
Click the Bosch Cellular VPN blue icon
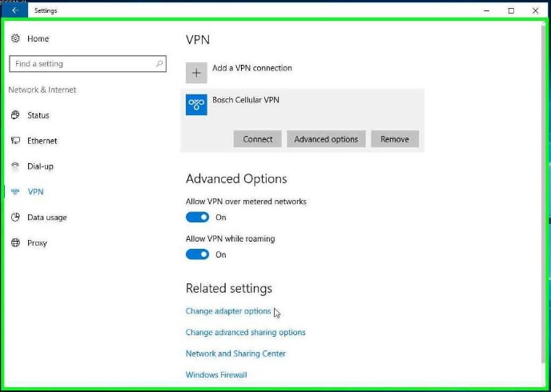click(x=196, y=105)
